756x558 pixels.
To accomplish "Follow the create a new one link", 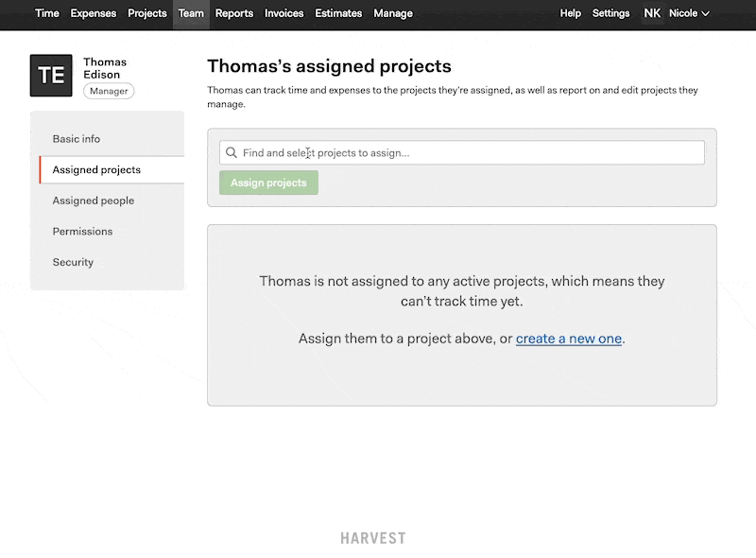I will click(569, 339).
